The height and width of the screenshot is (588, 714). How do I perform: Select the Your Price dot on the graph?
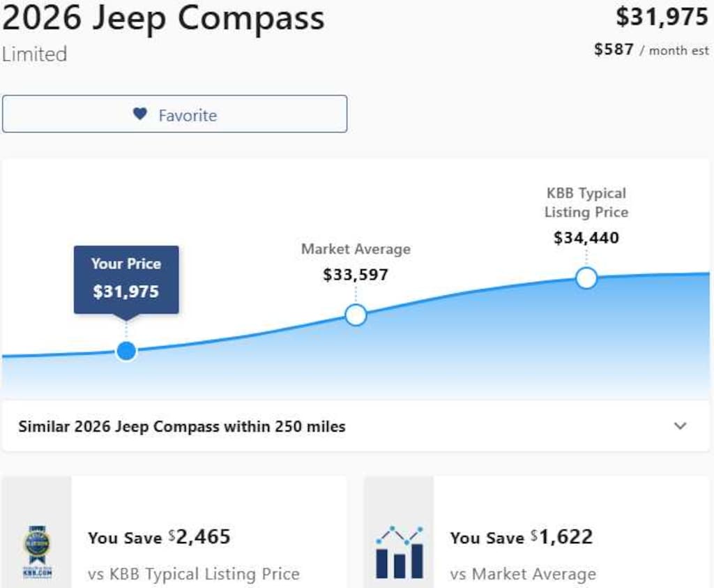point(126,350)
